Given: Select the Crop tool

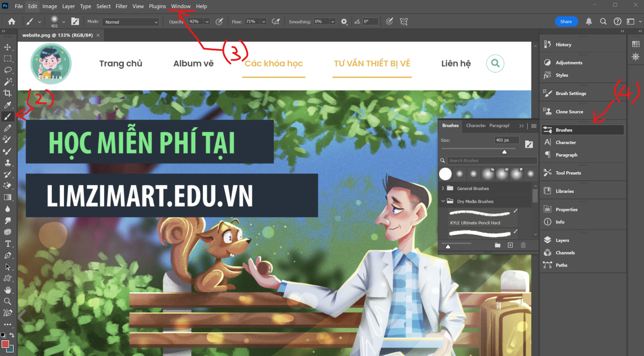Looking at the screenshot, I should pyautogui.click(x=8, y=93).
